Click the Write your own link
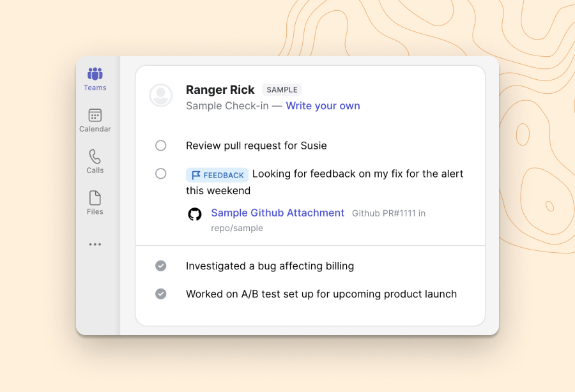575x392 pixels. [x=323, y=106]
